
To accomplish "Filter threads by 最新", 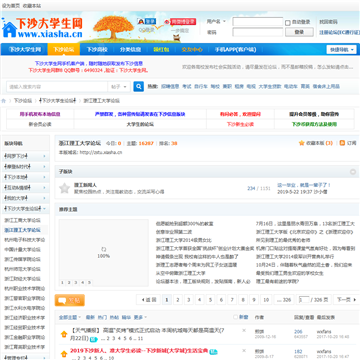I will pyautogui.click(x=90, y=317).
